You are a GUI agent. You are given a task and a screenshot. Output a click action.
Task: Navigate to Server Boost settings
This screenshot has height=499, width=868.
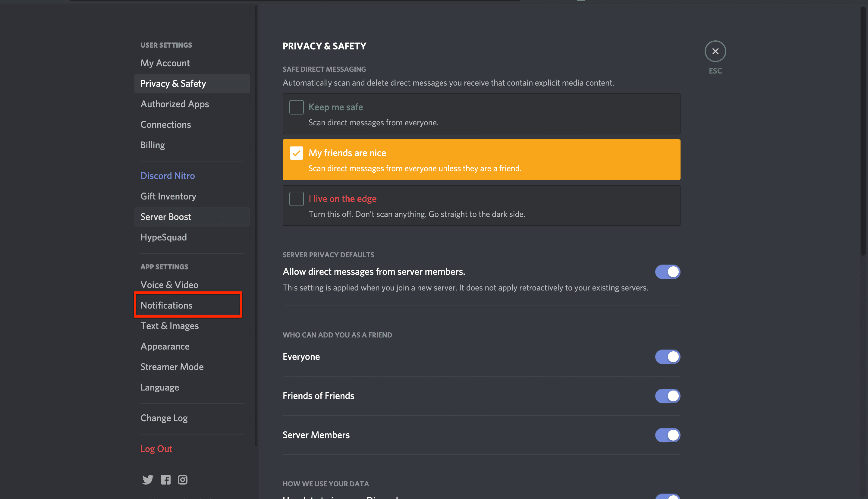pos(165,216)
